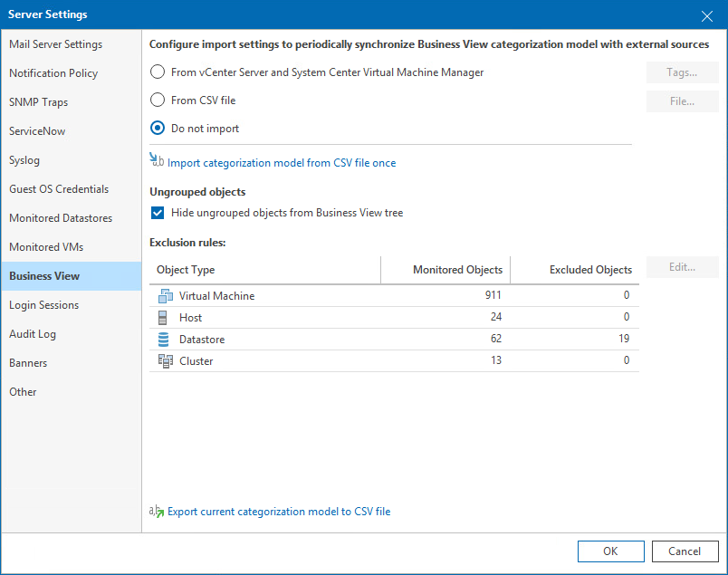
Task: Click Export current categorization model link
Action: point(279,511)
